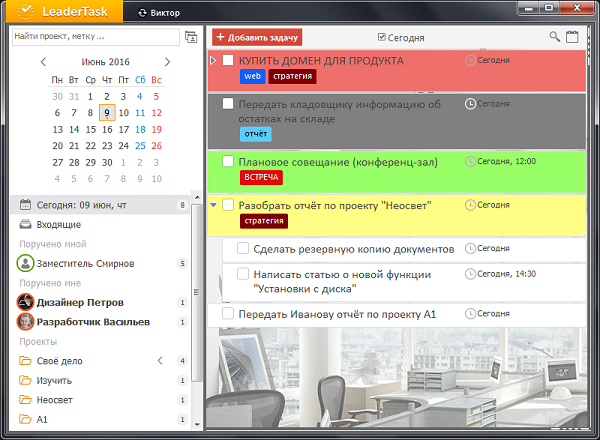Select Сегодня: 09 июн, чт in sidebar
600x440 pixels.
coord(99,205)
